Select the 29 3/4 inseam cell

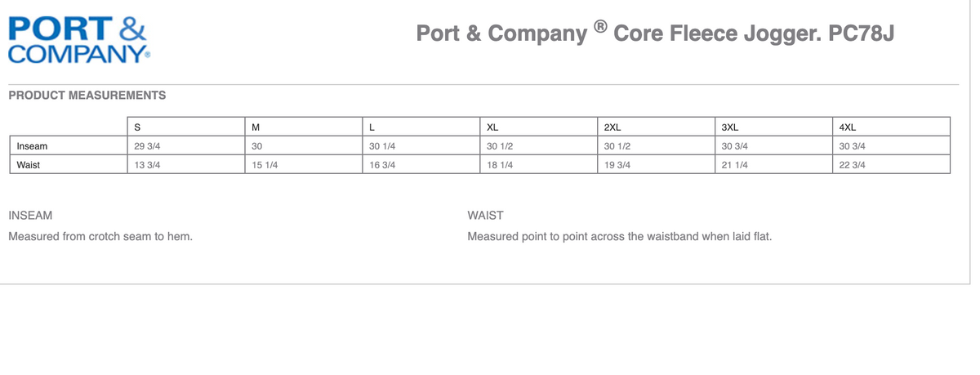pos(146,146)
